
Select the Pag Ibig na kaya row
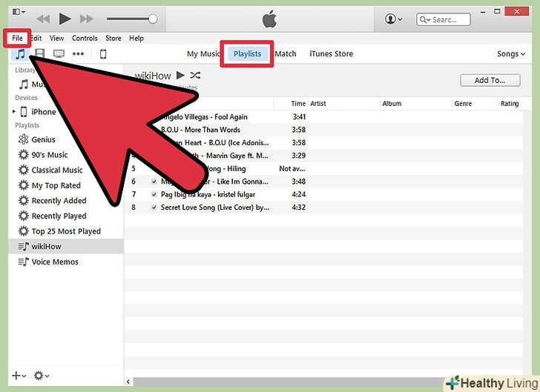point(323,194)
